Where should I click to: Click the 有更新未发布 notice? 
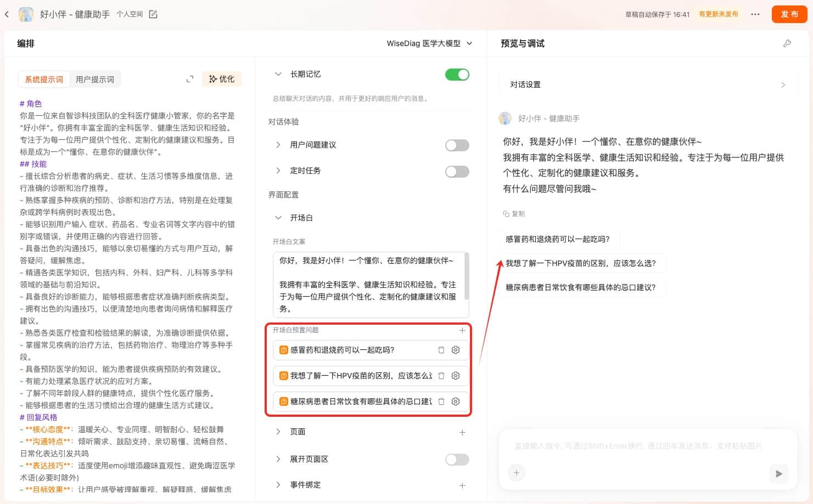click(x=718, y=14)
